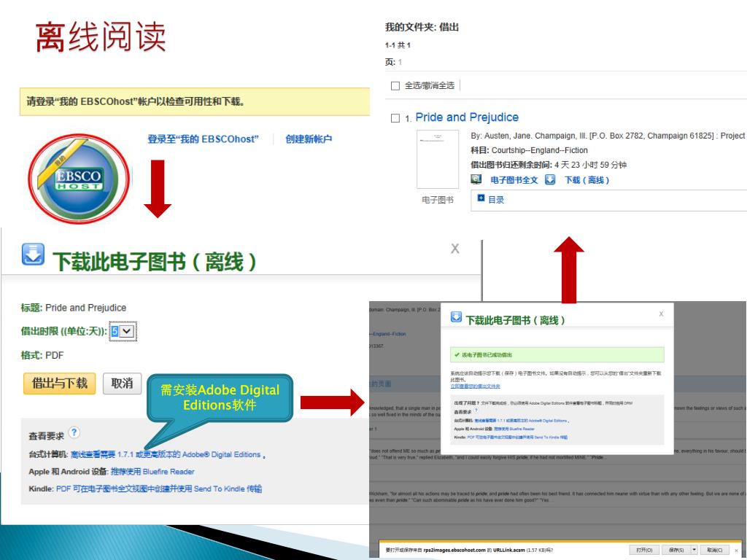Click the URLLink.acsm filename in download bar

[508, 550]
